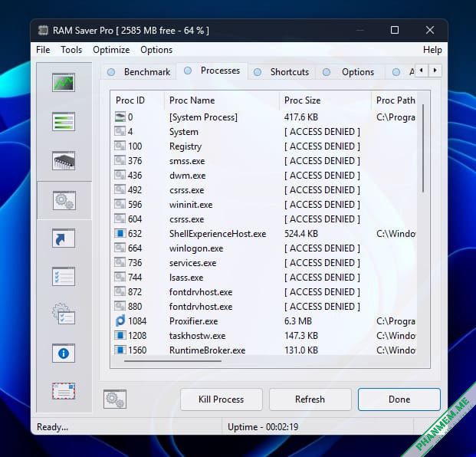Select the wininit.exe process name

click(191, 205)
